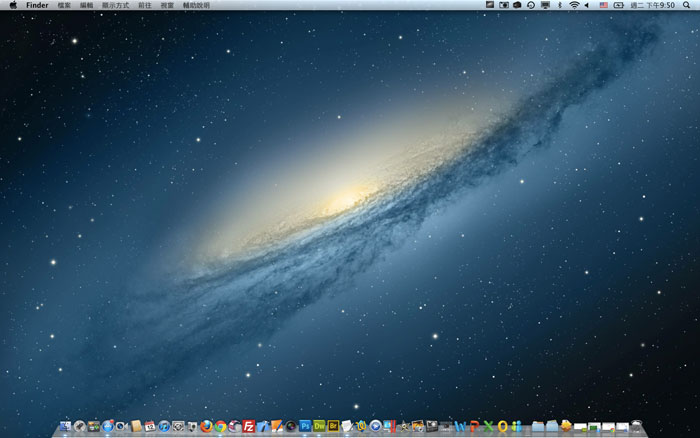Open Adobe Photoshop from the dock
700x438 pixels.
click(305, 426)
